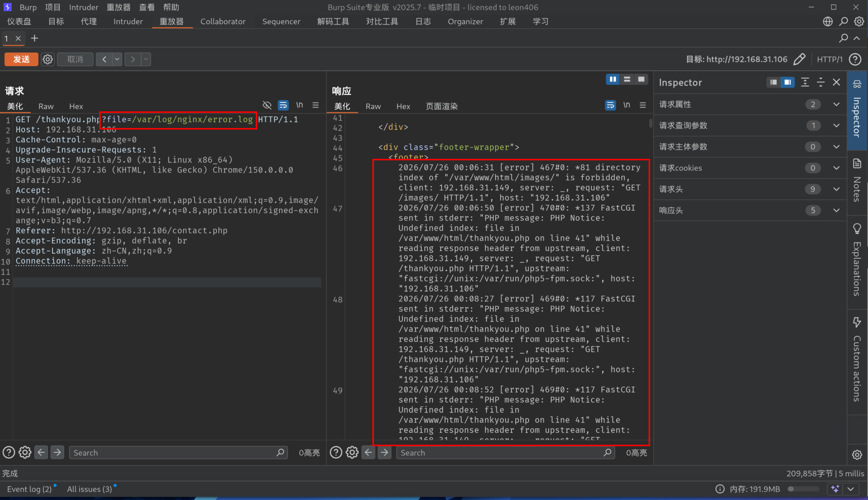Toggle request hidden characters eye icon
The width and height of the screenshot is (868, 500).
(267, 105)
